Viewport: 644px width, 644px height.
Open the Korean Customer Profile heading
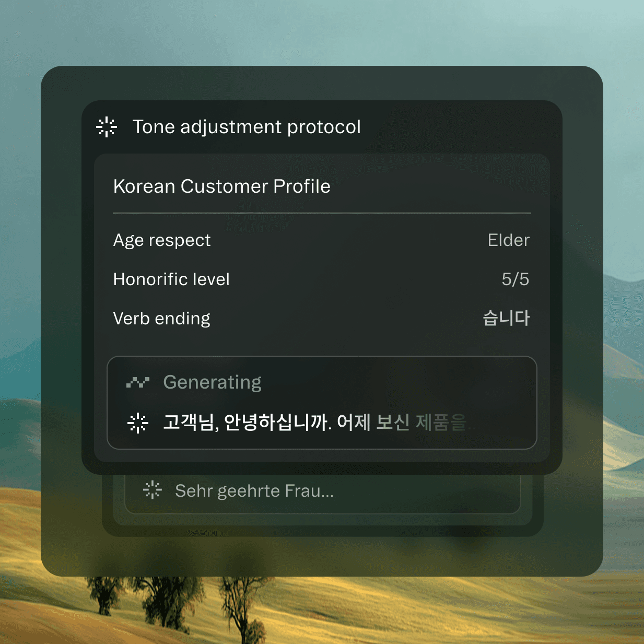(222, 186)
